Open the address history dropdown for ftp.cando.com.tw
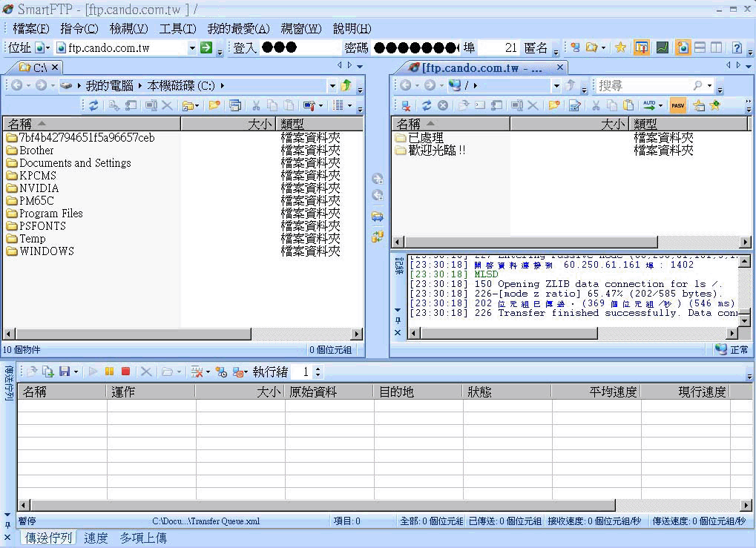 point(192,47)
